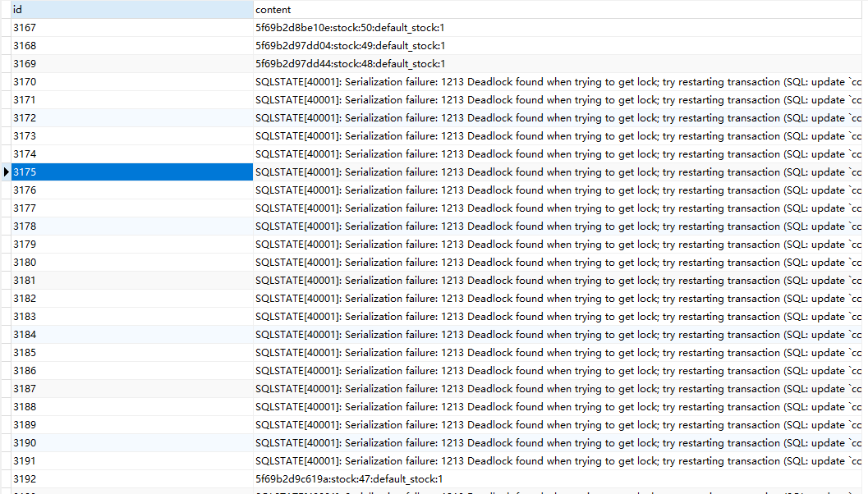This screenshot has height=494, width=868.
Task: Select the id cell 3171
Action: 131,100
